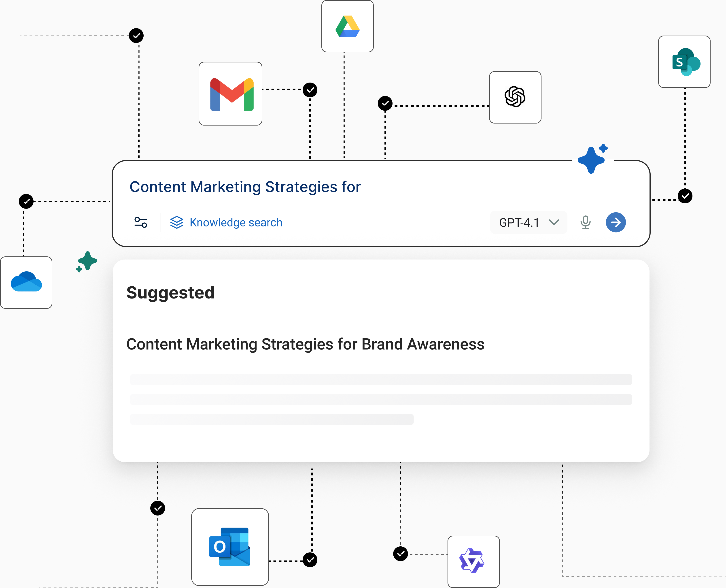726x588 pixels.
Task: Select the Brand Awareness suggestion
Action: point(305,344)
